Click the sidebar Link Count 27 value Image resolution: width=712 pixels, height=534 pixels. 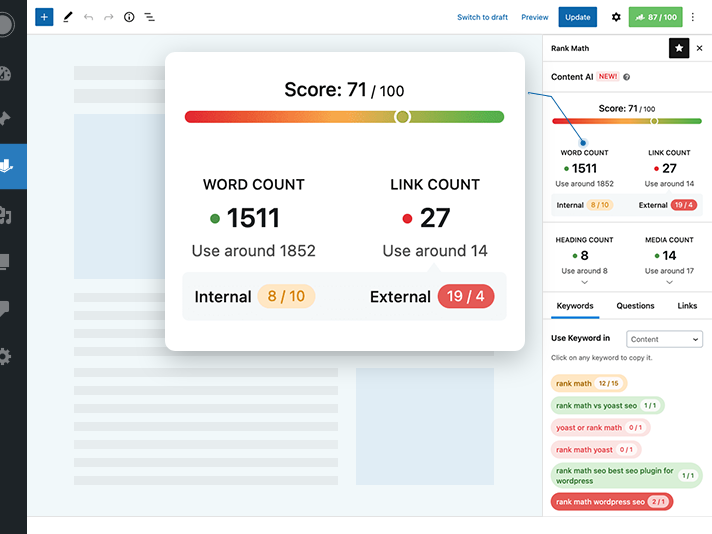[669, 168]
